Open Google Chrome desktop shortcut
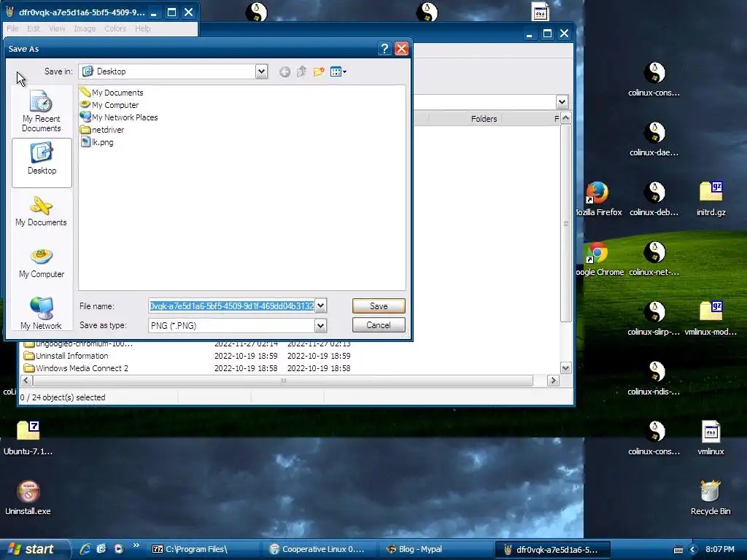The height and width of the screenshot is (560, 747). click(x=600, y=259)
